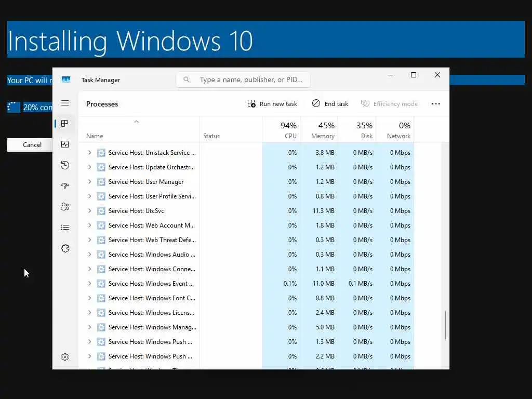Click gear icon of Service Host: Windows Audio
Screen dimensions: 532x399
[x=101, y=255]
